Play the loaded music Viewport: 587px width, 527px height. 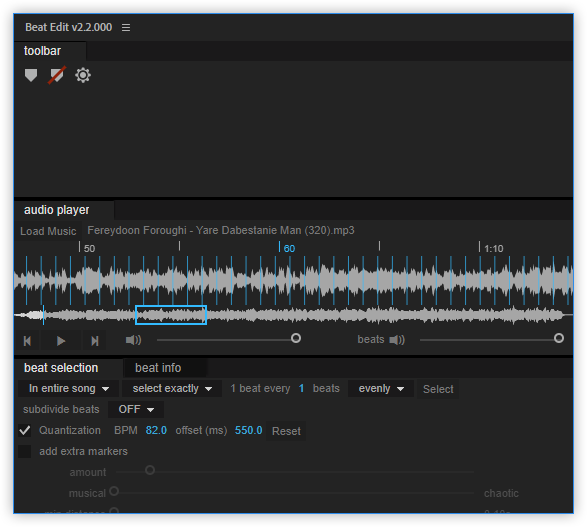(x=61, y=341)
